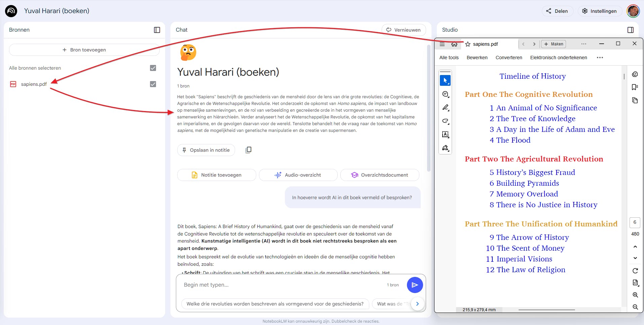Open the Acrobat window's more options menu

point(584,44)
